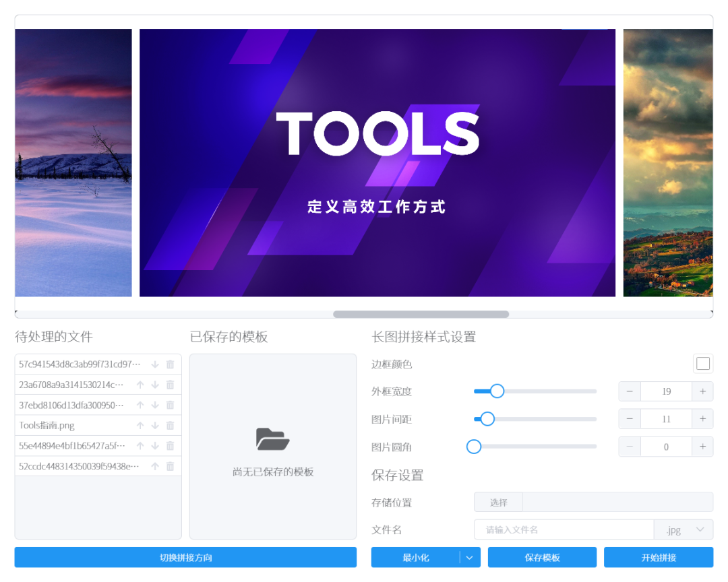Click the TOOLS banner preview image

(377, 163)
